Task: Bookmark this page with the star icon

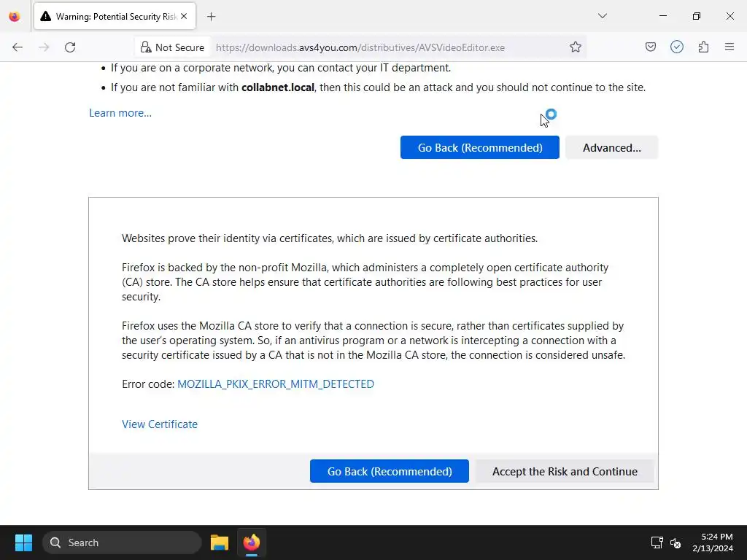Action: click(x=575, y=47)
